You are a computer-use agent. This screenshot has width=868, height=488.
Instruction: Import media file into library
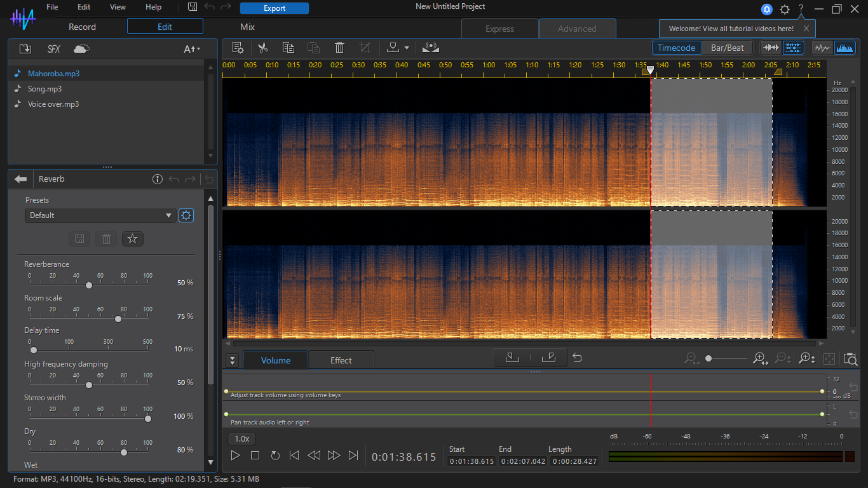(x=25, y=49)
